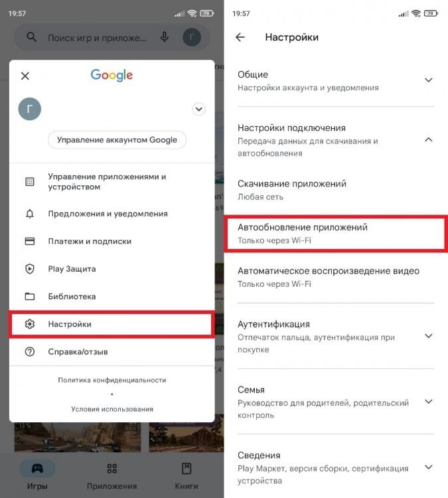Viewport: 448px width, 498px height.
Task: Expand the Аутентификация section
Action: (x=429, y=336)
